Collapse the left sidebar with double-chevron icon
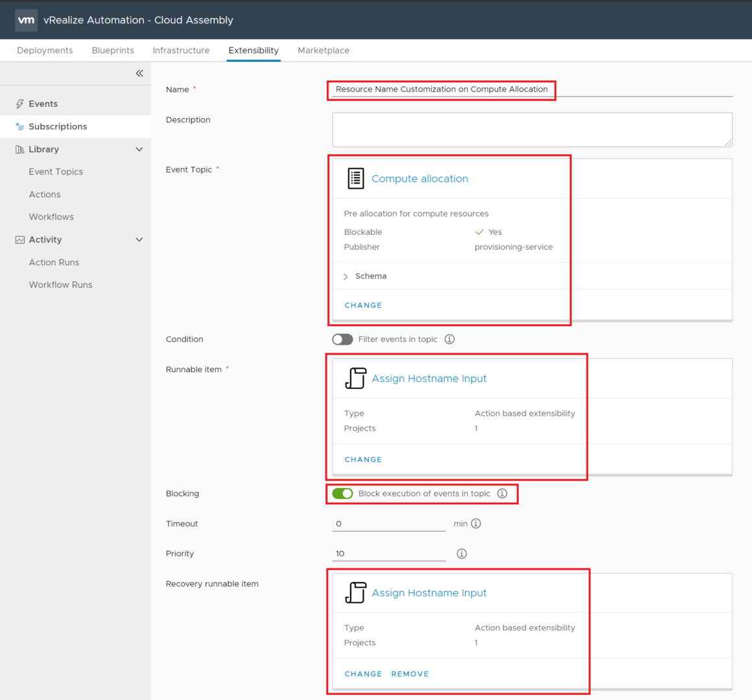The width and height of the screenshot is (752, 700). coord(139,73)
